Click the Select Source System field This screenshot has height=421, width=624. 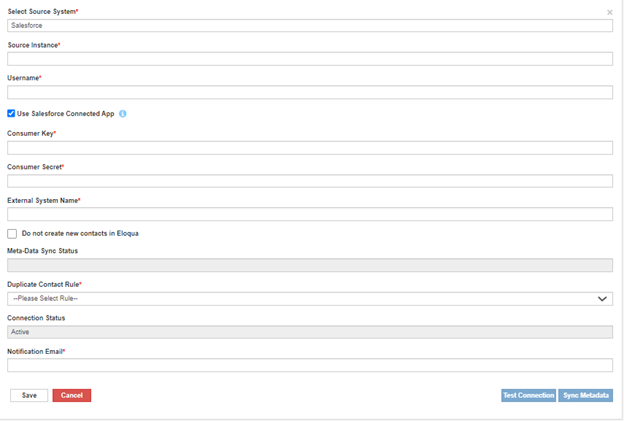310,26
